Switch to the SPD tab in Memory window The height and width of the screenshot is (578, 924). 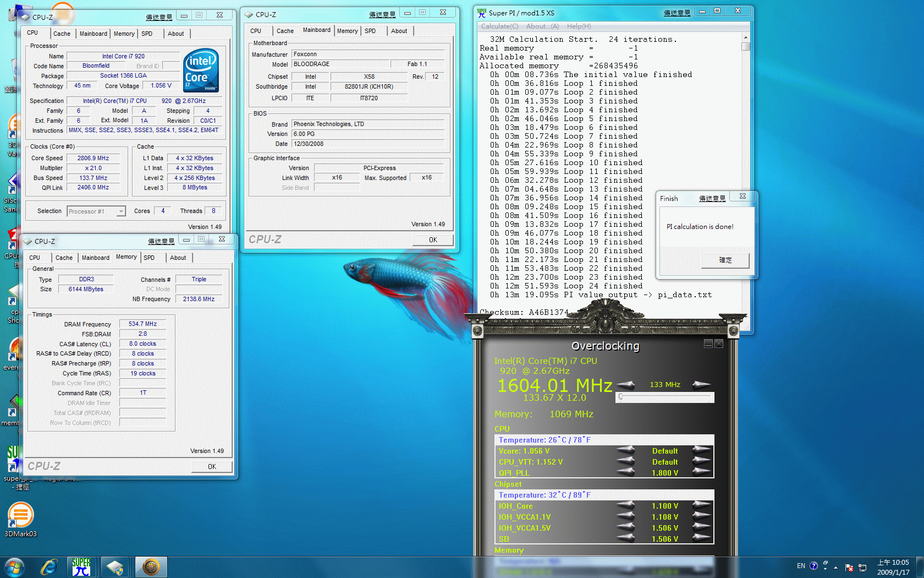tap(149, 258)
